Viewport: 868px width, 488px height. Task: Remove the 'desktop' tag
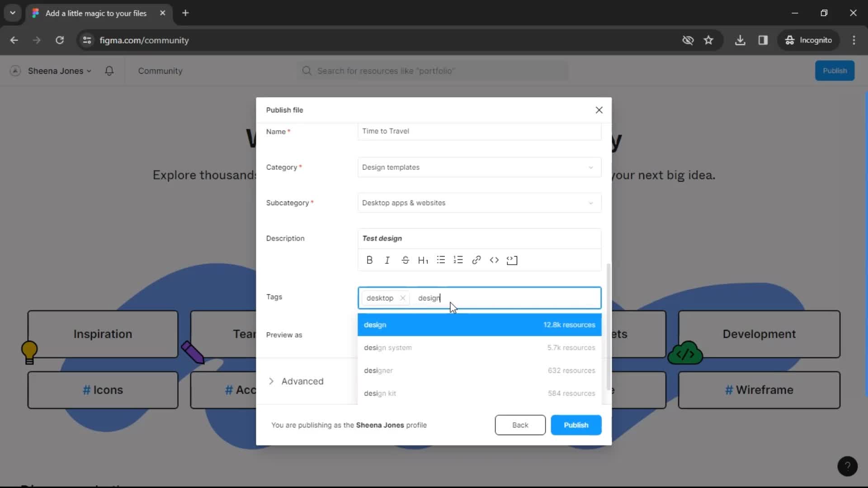click(403, 298)
